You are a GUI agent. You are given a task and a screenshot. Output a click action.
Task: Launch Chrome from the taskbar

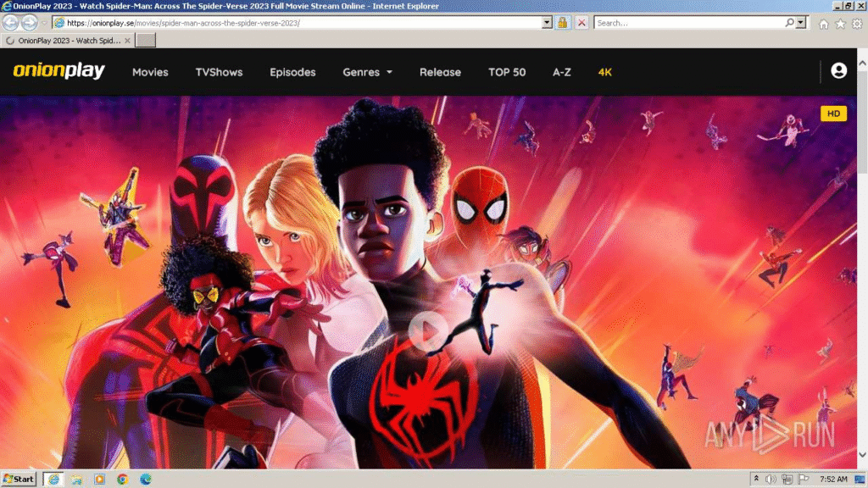coord(122,480)
